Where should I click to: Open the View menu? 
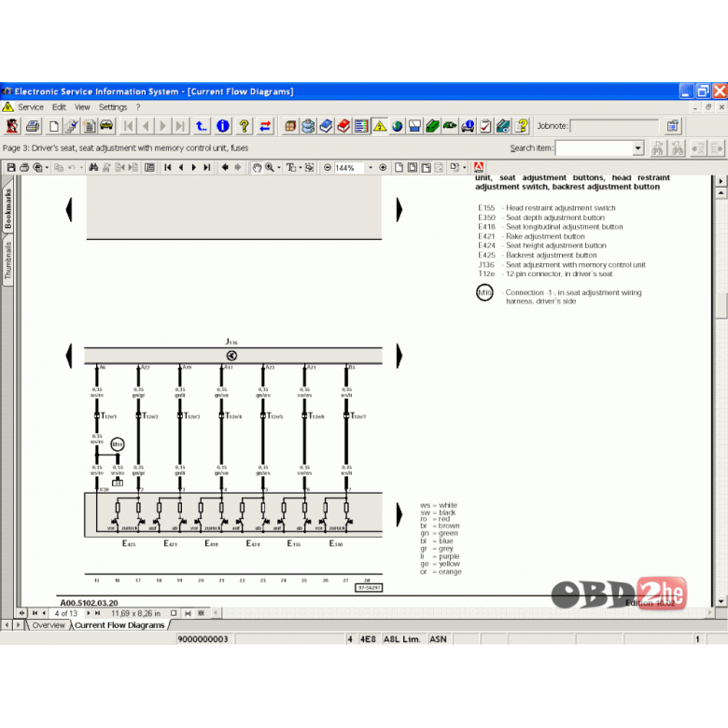[x=82, y=107]
